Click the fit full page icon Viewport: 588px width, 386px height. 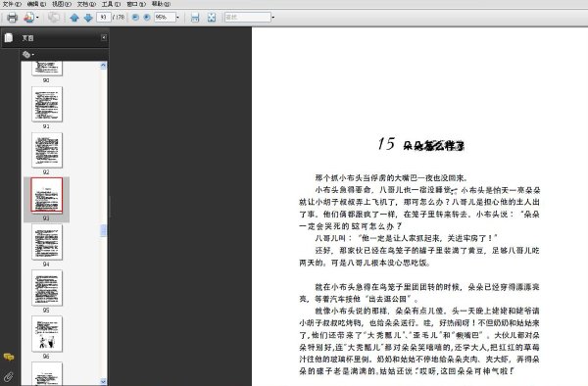pos(212,18)
